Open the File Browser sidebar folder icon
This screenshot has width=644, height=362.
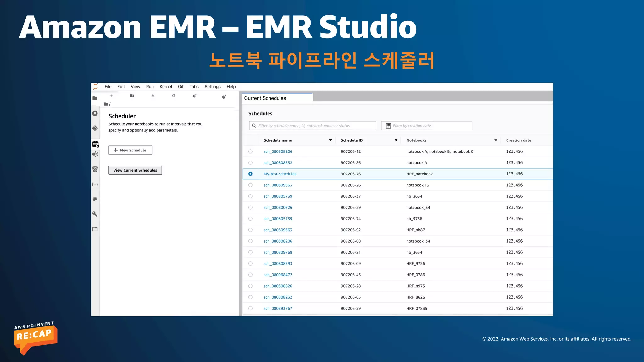pos(95,98)
